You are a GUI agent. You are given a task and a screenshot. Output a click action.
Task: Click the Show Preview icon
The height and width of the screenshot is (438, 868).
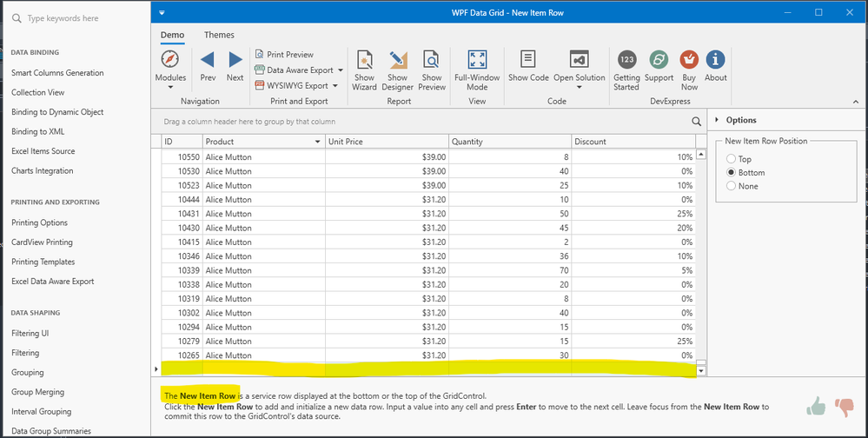(432, 61)
